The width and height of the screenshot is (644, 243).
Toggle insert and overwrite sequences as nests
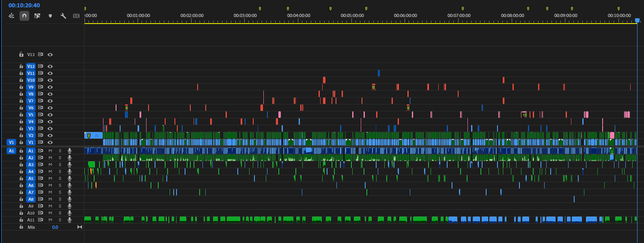12,16
